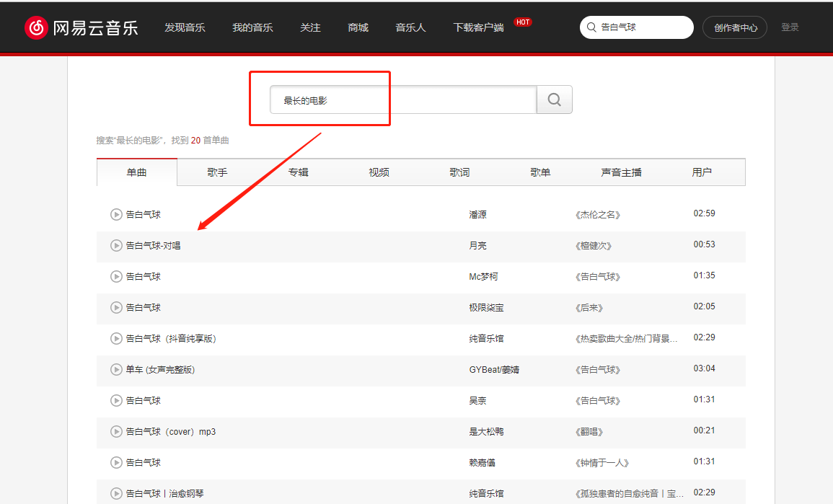Play 告白气球 by 潘源

[x=116, y=215]
